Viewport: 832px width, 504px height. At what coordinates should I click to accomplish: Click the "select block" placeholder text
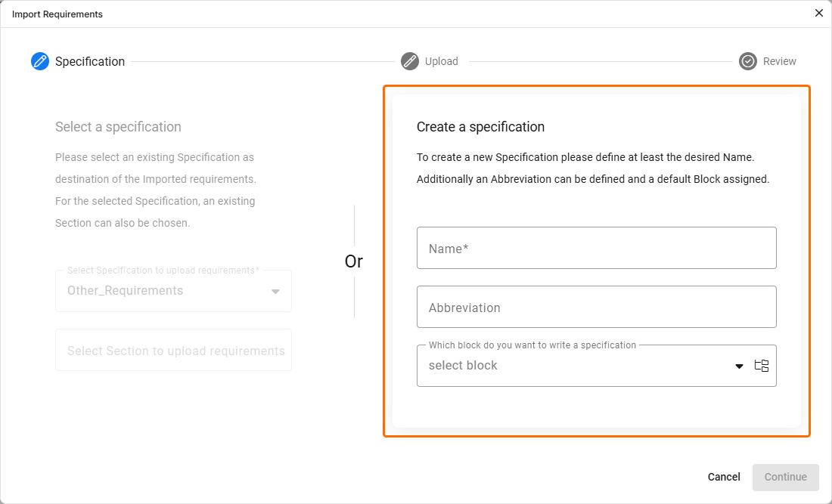tap(463, 366)
